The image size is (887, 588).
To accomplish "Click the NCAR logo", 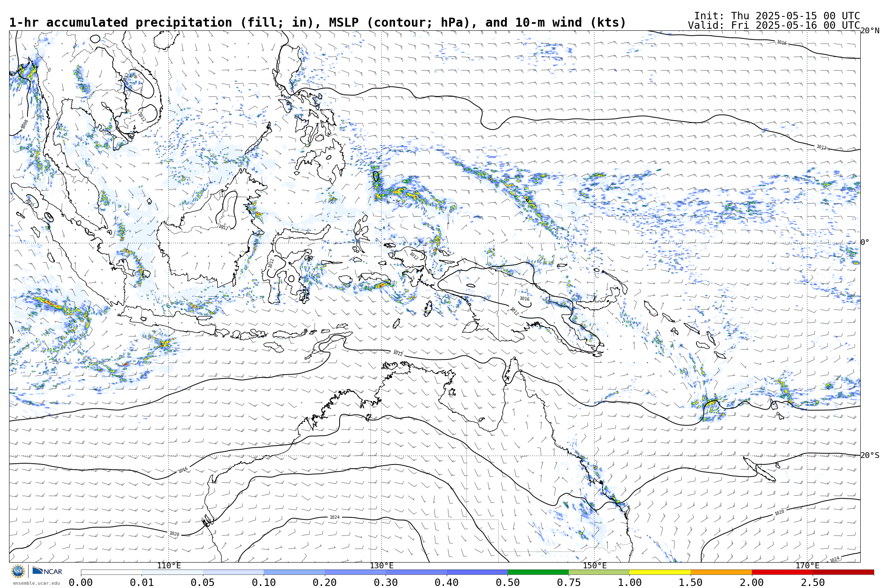I will [x=47, y=571].
